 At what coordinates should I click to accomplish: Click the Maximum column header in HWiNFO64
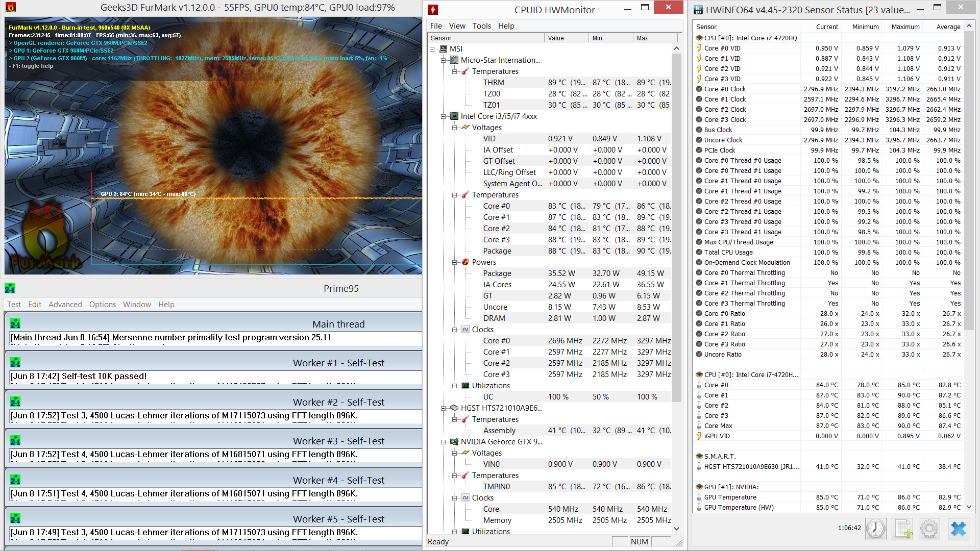(x=905, y=27)
